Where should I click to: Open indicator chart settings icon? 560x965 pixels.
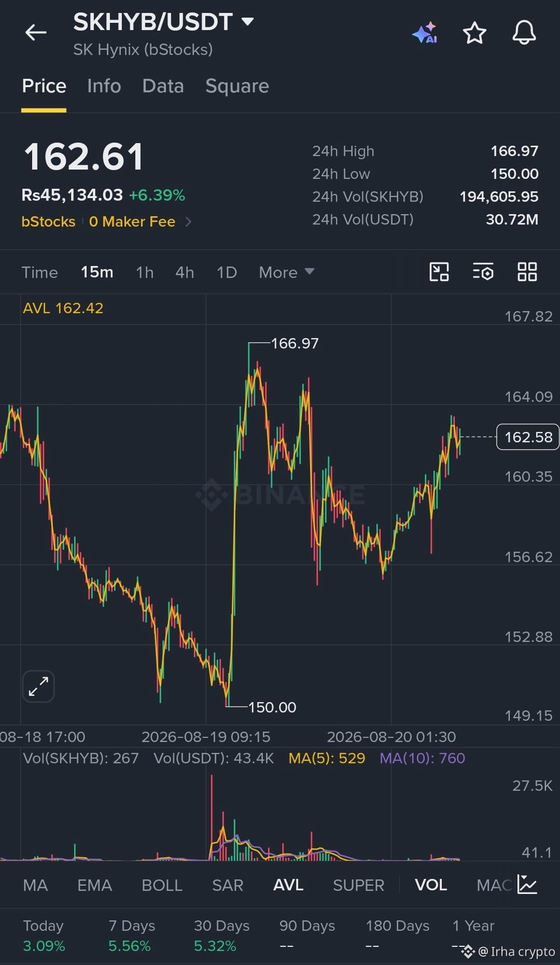pyautogui.click(x=527, y=885)
